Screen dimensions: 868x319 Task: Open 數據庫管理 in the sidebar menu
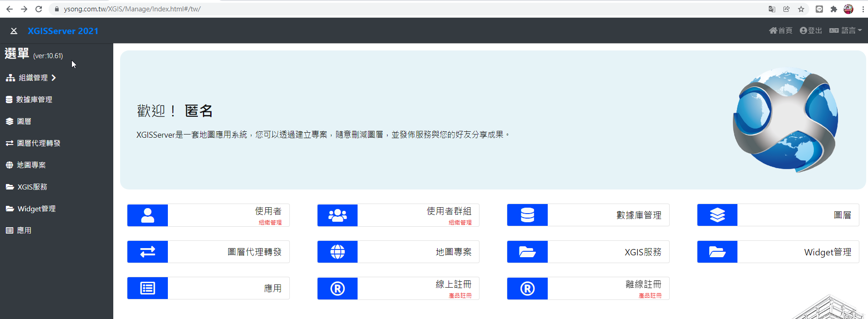pos(29,100)
